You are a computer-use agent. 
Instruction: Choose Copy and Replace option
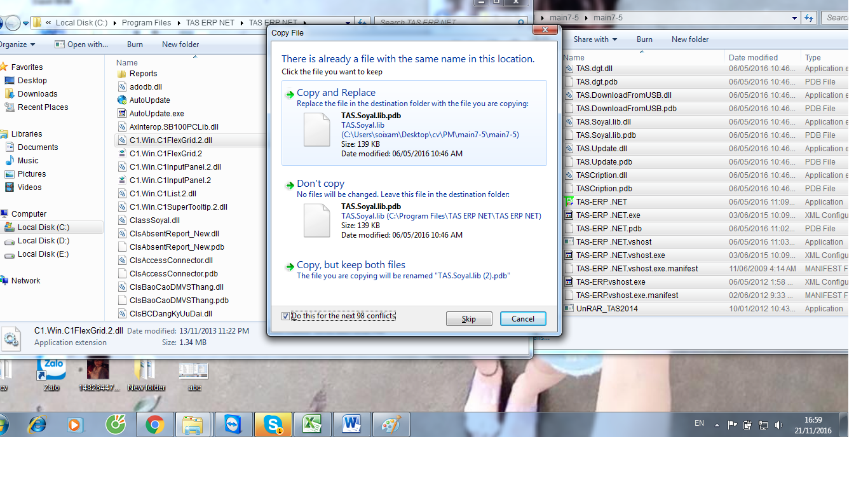[x=414, y=123]
